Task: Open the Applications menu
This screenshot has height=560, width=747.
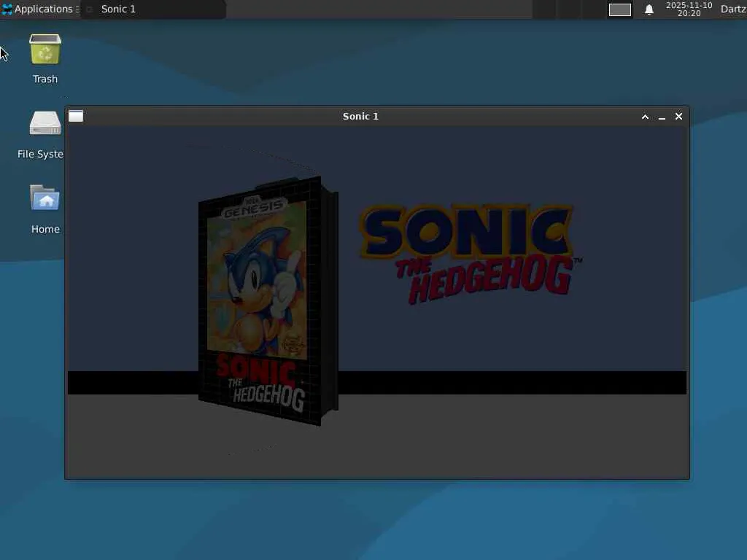Action: tap(40, 9)
